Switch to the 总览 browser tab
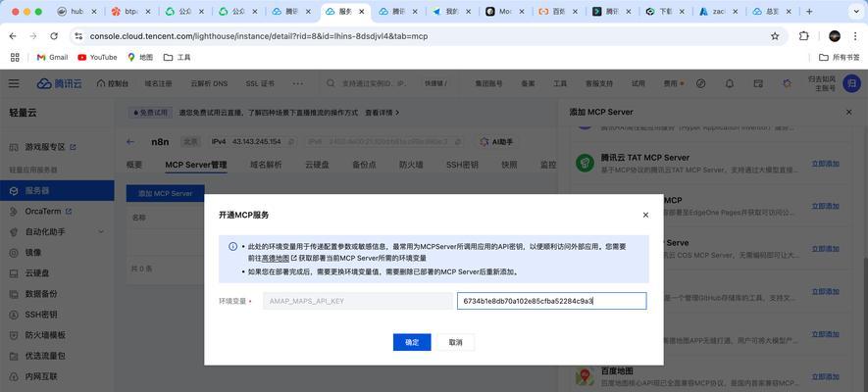This screenshot has height=392, width=868. (x=772, y=11)
